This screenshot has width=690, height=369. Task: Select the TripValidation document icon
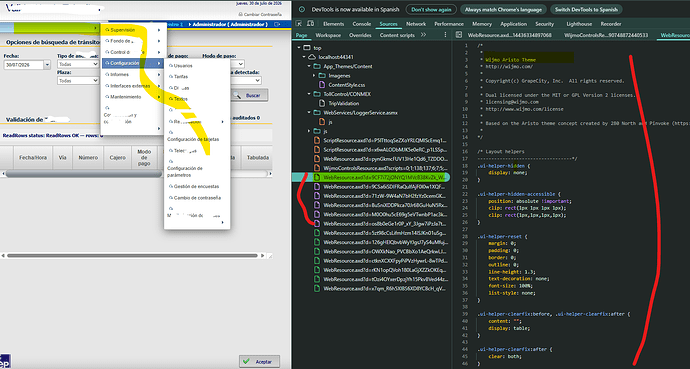[x=322, y=103]
